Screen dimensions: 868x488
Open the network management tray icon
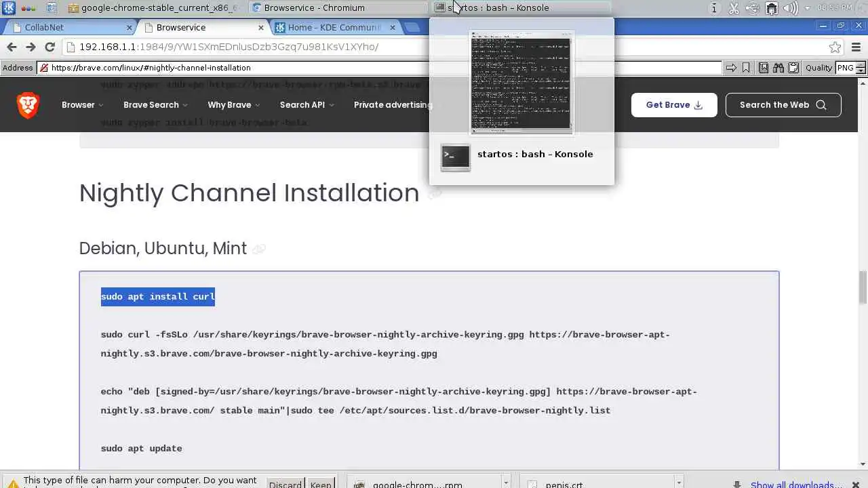pyautogui.click(x=771, y=8)
